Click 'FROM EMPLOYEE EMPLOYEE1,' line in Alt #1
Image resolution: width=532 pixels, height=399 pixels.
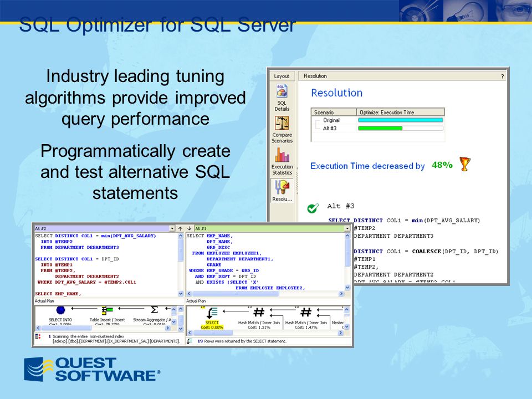(226, 253)
